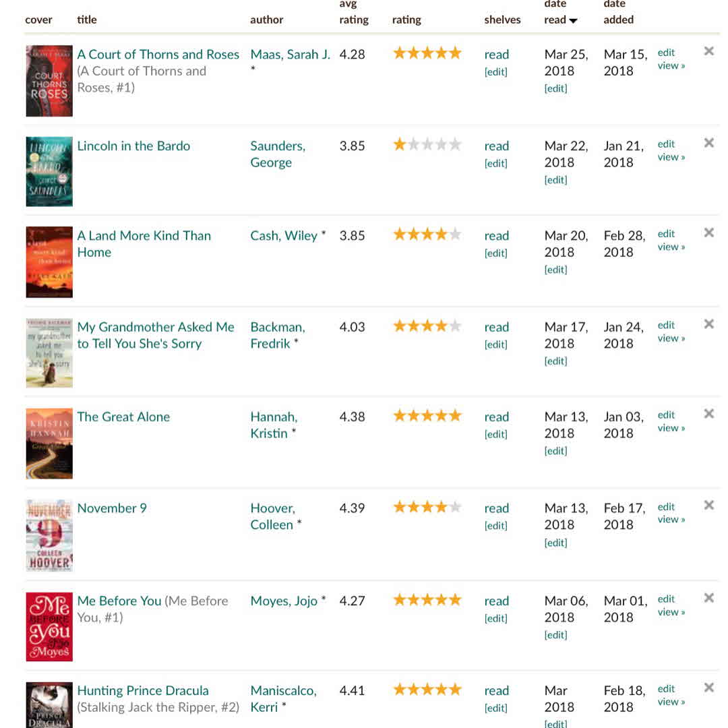Screen dimensions: 728x728
Task: Sort books by title column header
Action: [87, 20]
